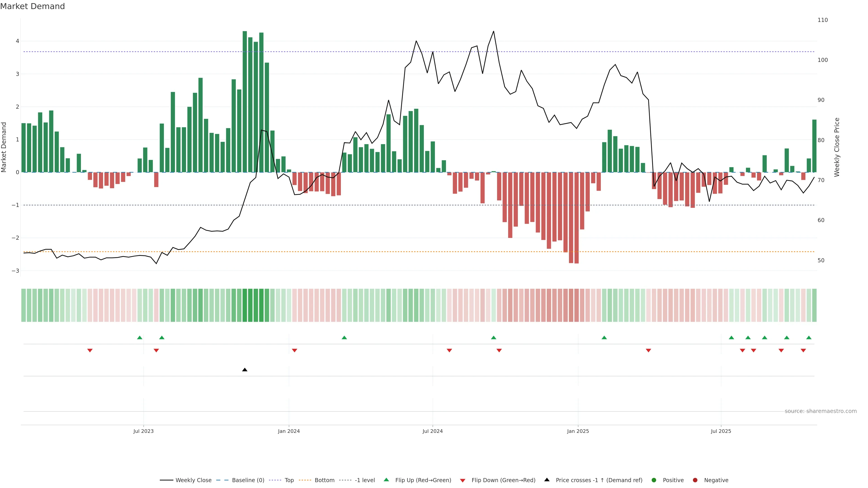
Task: Click the Jan 2024 x-axis label
Action: 289,431
